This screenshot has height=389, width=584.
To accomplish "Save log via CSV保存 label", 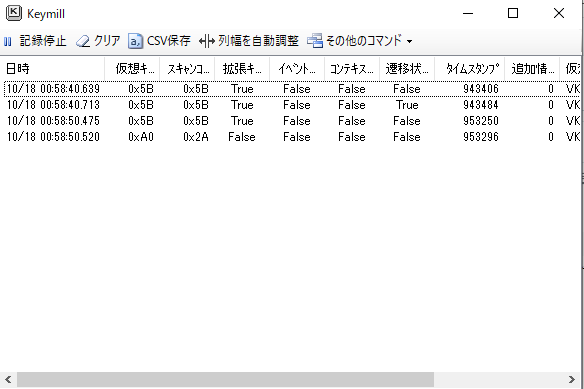I will (169, 41).
